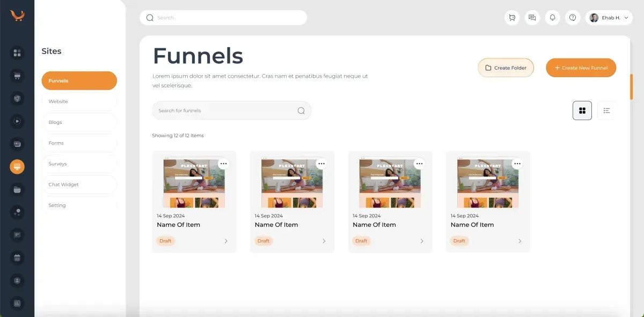The height and width of the screenshot is (317, 644).
Task: Click the Create New Funnel button
Action: click(581, 68)
